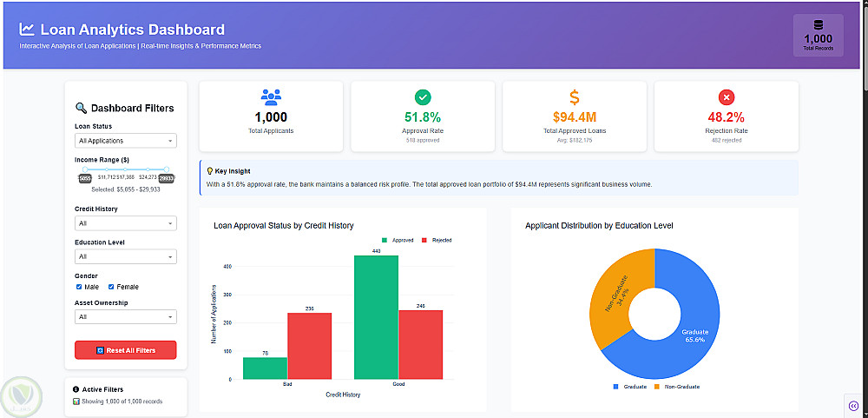This screenshot has height=418, width=868.
Task: Click the green checkmark Approval Rate icon
Action: 423,97
